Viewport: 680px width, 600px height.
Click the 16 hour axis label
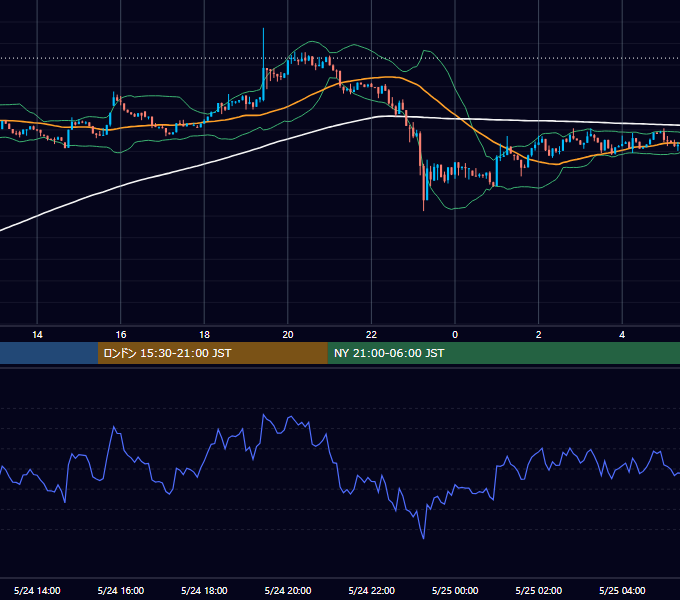point(121,335)
